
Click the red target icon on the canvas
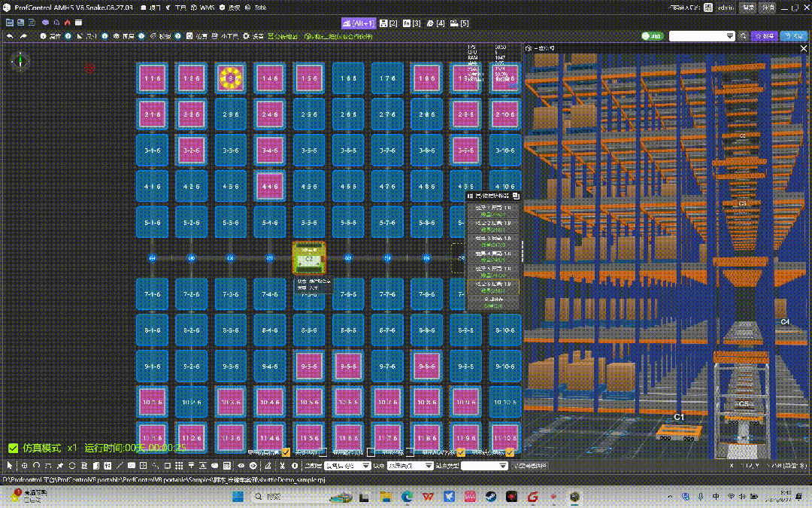[x=89, y=68]
